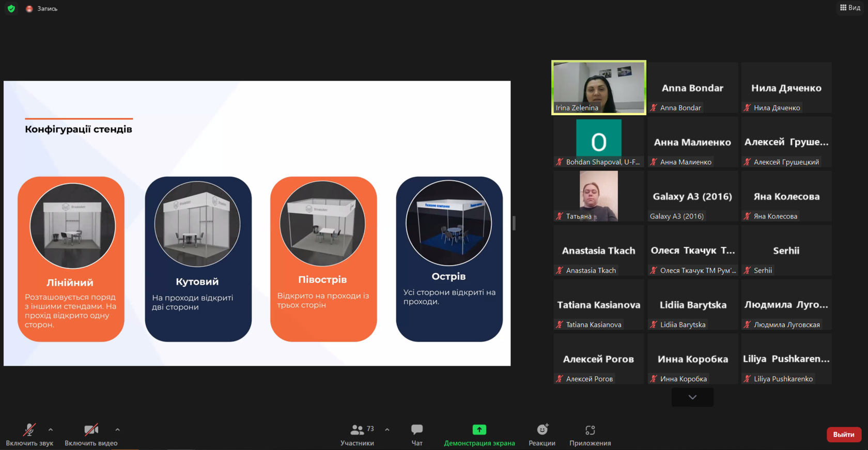Click the red Выйти leave button
This screenshot has height=450, width=868.
pyautogui.click(x=844, y=435)
